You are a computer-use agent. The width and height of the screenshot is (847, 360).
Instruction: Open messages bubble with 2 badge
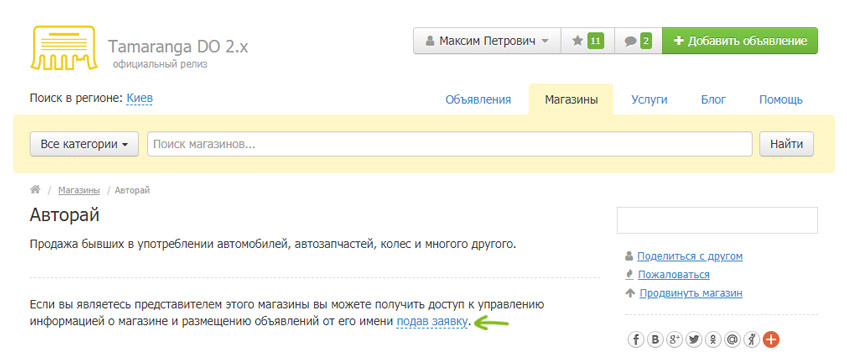click(x=638, y=41)
